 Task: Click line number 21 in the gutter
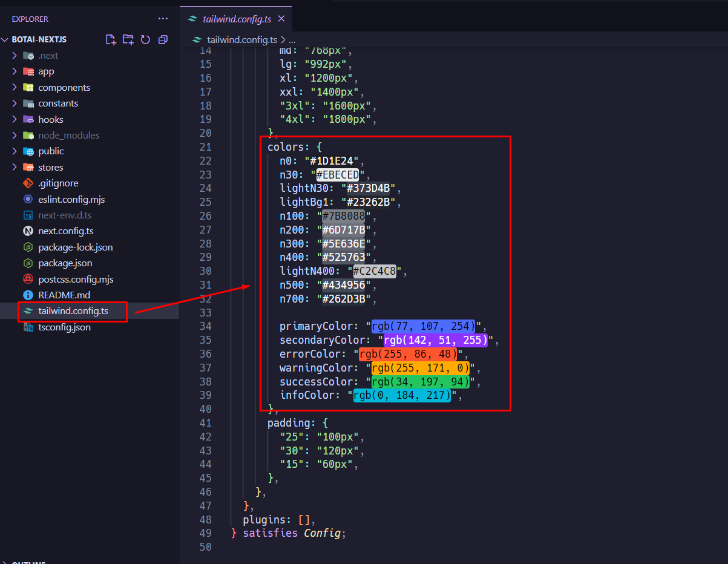(x=205, y=147)
